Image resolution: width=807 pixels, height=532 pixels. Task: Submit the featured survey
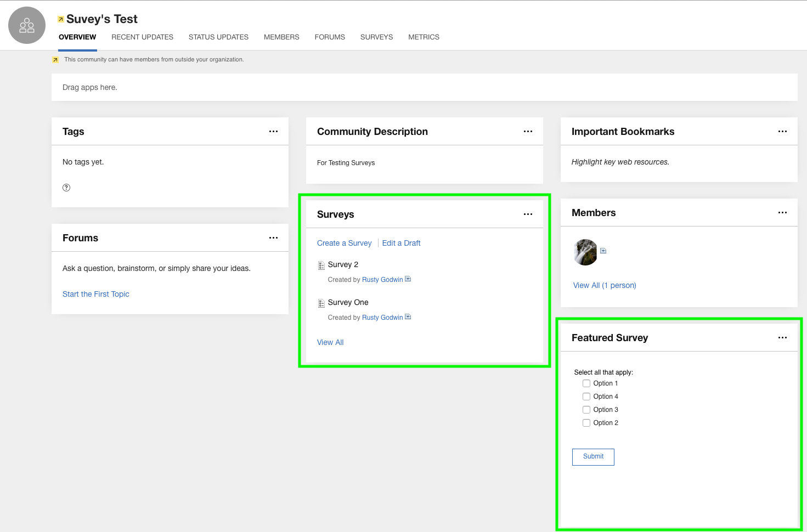tap(593, 457)
